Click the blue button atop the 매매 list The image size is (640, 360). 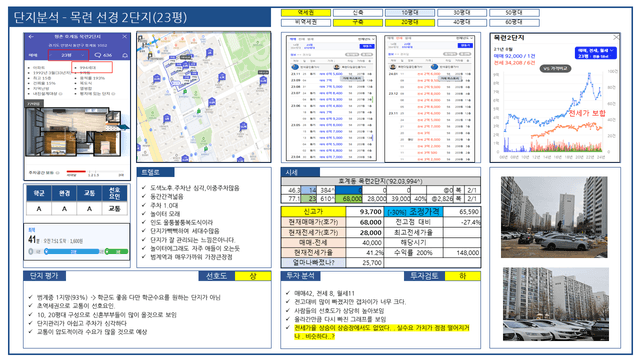point(366,46)
